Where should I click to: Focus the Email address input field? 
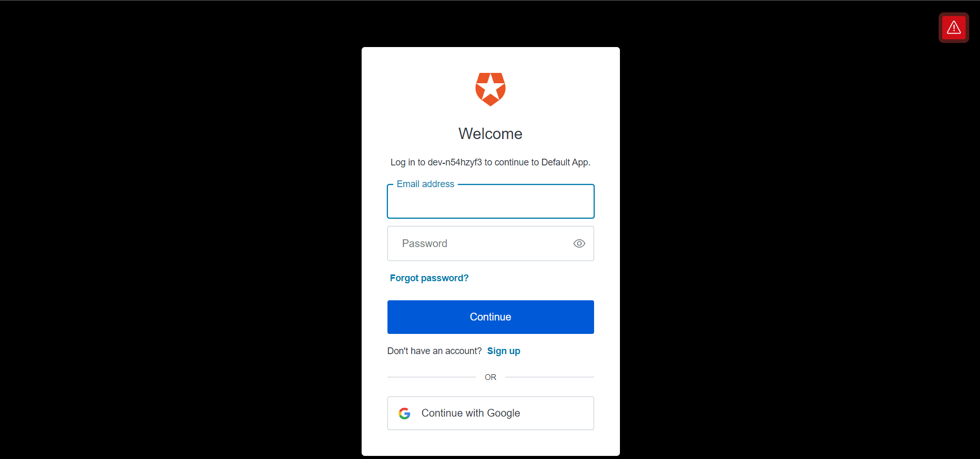click(x=490, y=201)
